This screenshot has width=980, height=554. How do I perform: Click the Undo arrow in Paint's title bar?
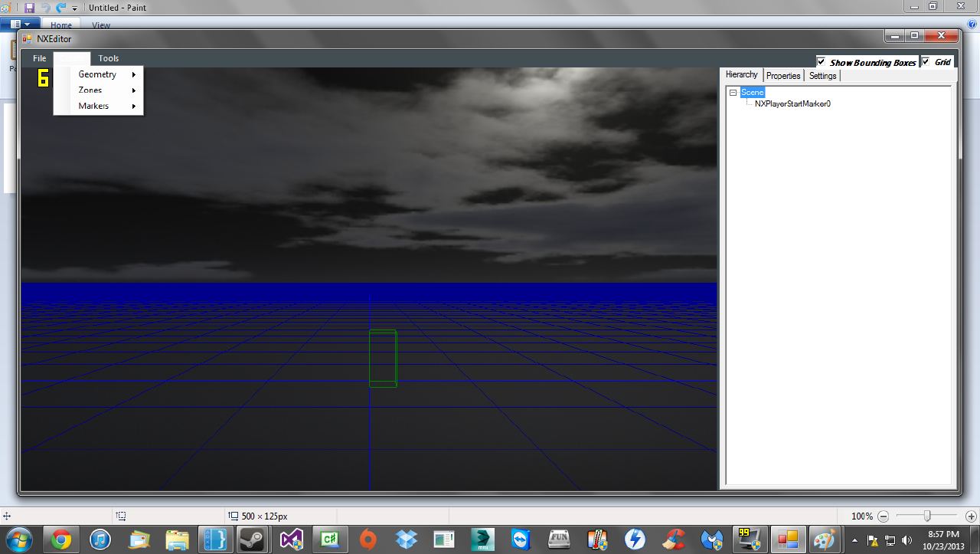click(x=45, y=8)
